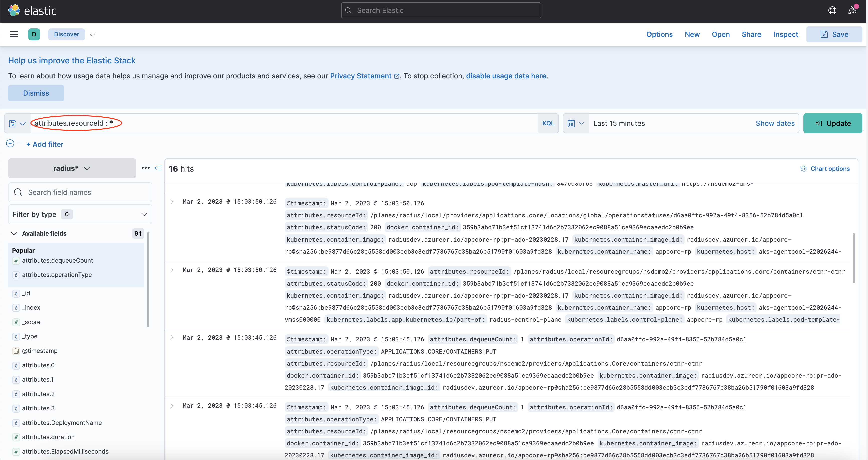Click the _score number type icon
Image resolution: width=868 pixels, height=460 pixels.
16,322
